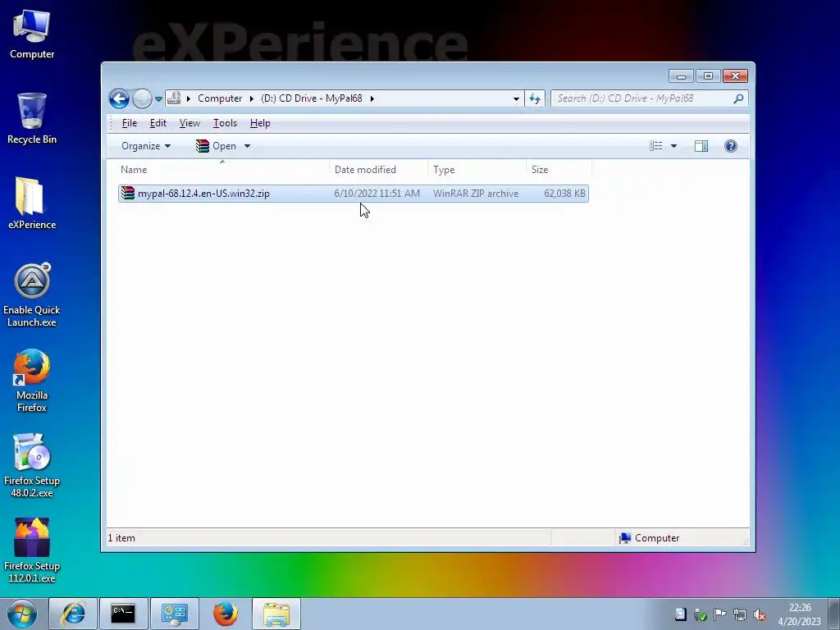Screen dimensions: 840x630
Task: Launch Firefox from the taskbar
Action: pos(225,614)
